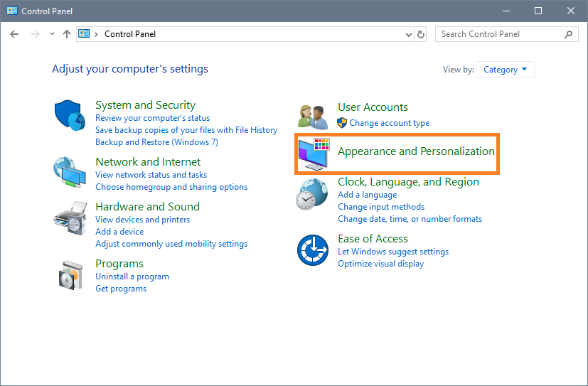Viewport: 588px width, 386px height.
Task: Click Review your computer's status
Action: [153, 118]
